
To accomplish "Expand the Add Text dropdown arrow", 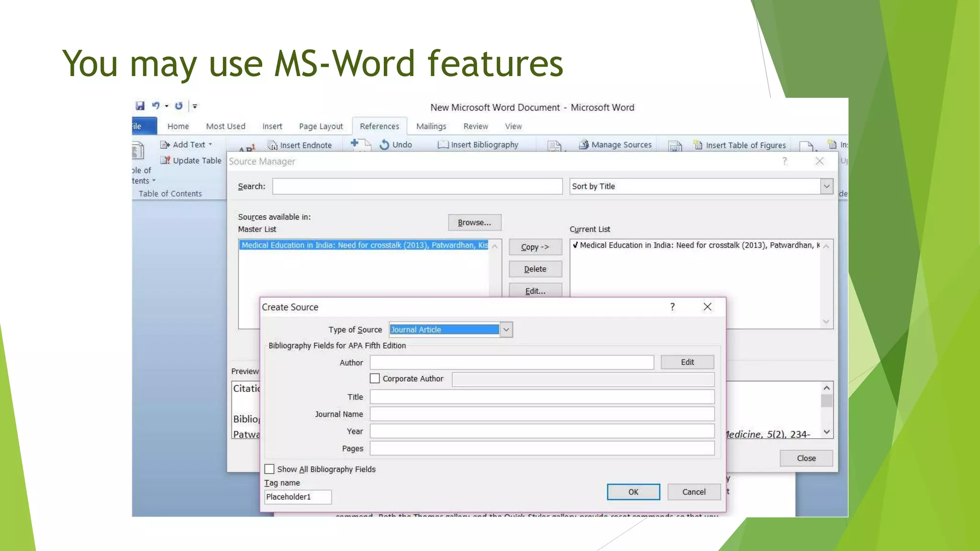I will pyautogui.click(x=210, y=144).
